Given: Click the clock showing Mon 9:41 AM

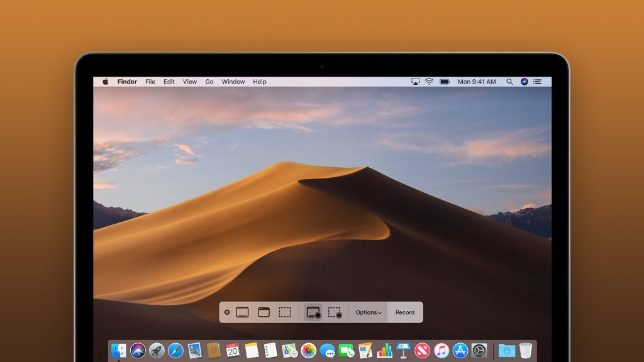Looking at the screenshot, I should click(477, 82).
